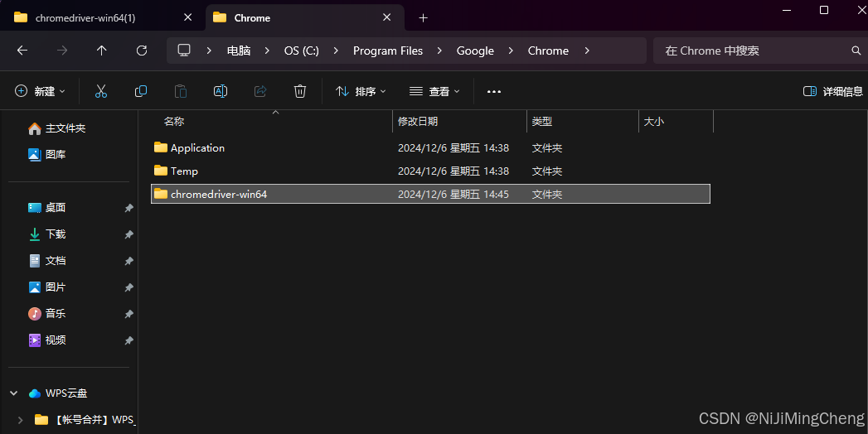
Task: Open Pictures (图片) quick access
Action: tap(47, 287)
